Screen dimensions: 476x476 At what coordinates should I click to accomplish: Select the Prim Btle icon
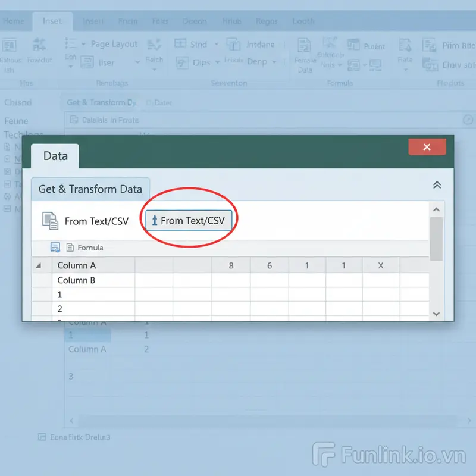pyautogui.click(x=430, y=45)
